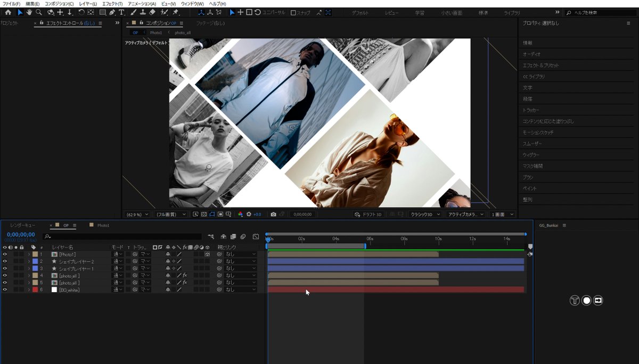Click the motion blur icon in timeline header
The width and height of the screenshot is (639, 364).
tap(243, 236)
